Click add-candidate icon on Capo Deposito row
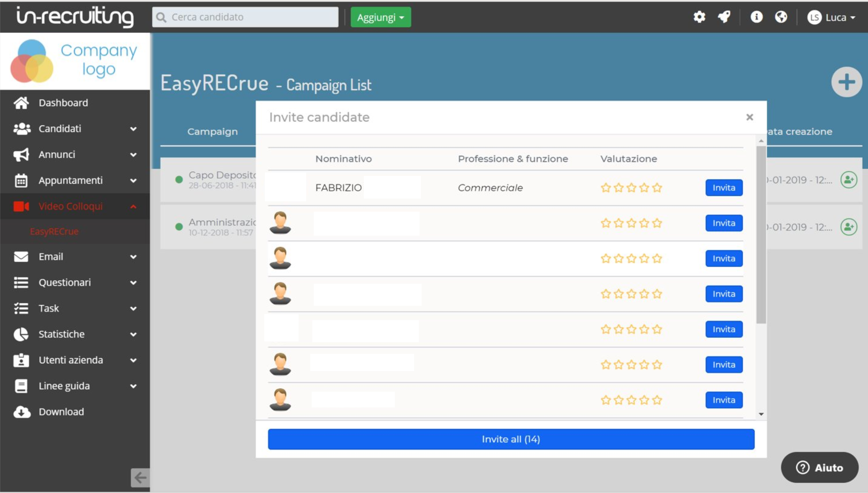The height and width of the screenshot is (493, 868). pyautogui.click(x=848, y=180)
